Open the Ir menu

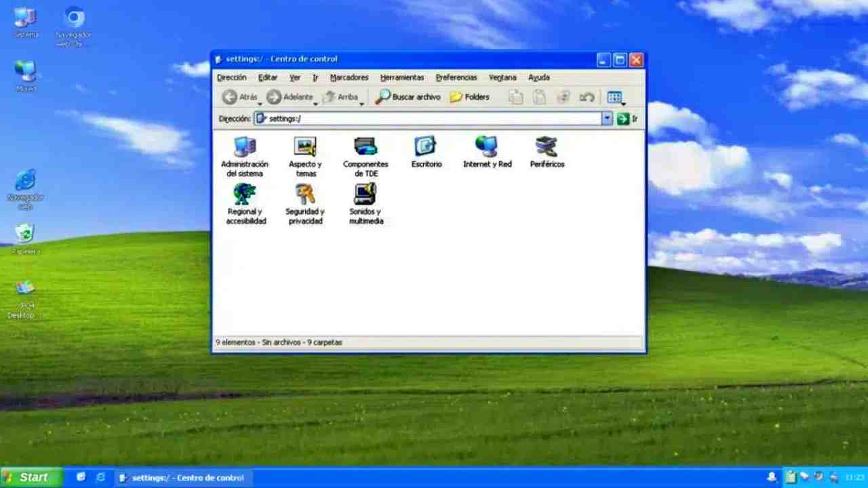pyautogui.click(x=315, y=77)
